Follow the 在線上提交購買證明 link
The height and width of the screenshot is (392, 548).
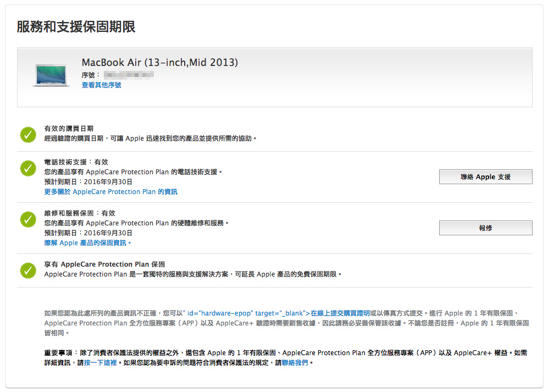[340, 313]
